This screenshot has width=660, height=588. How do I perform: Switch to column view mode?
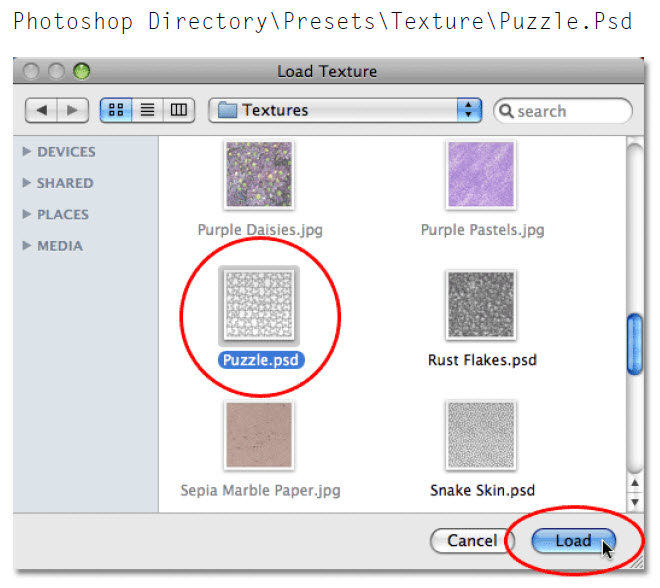click(178, 110)
